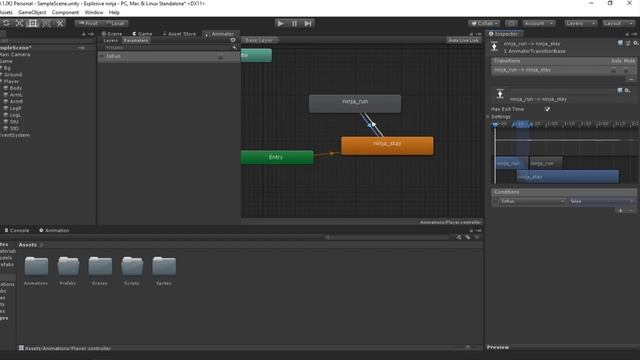Select the blue ninja_stay clip in timeline
Image resolution: width=640 pixels, height=360 pixels.
click(x=568, y=177)
